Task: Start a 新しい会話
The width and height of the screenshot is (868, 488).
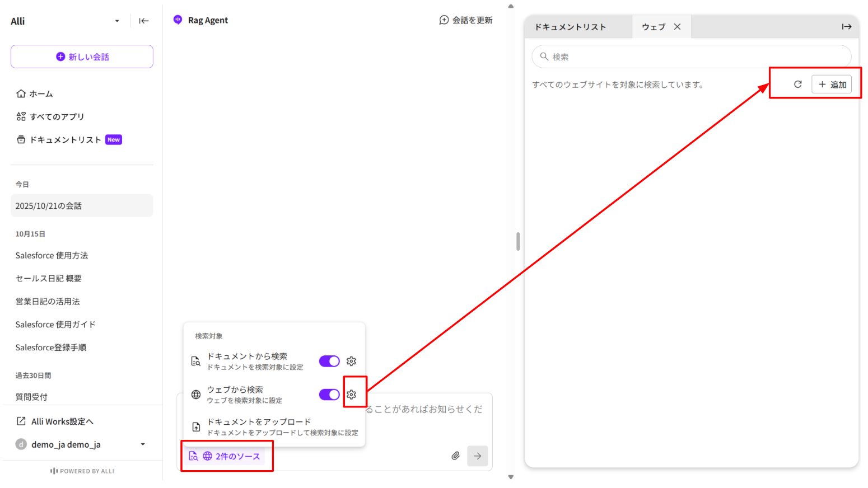Action: pyautogui.click(x=82, y=57)
